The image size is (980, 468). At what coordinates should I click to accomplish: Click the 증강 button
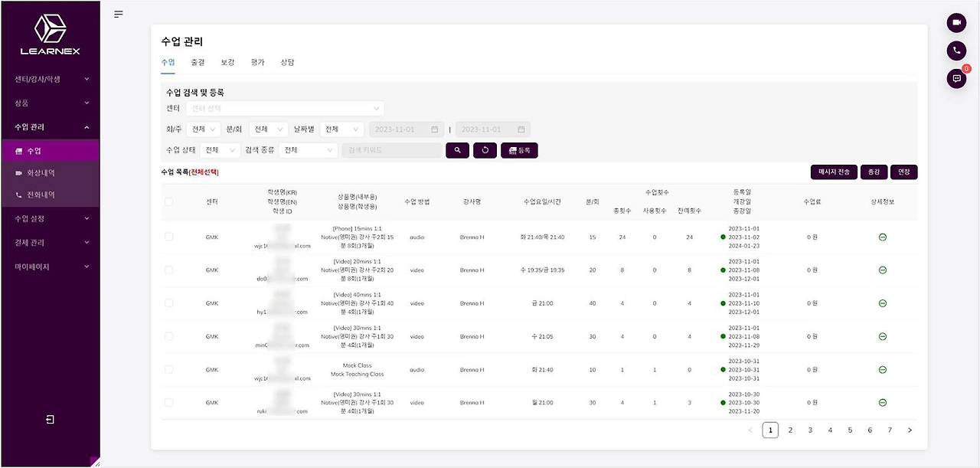(873, 172)
